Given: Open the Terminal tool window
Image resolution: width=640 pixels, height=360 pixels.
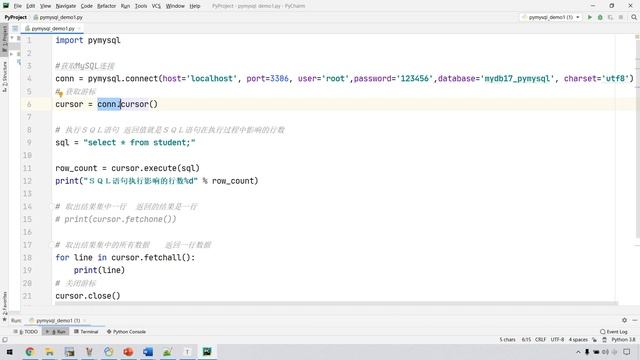Looking at the screenshot, I should 86,332.
